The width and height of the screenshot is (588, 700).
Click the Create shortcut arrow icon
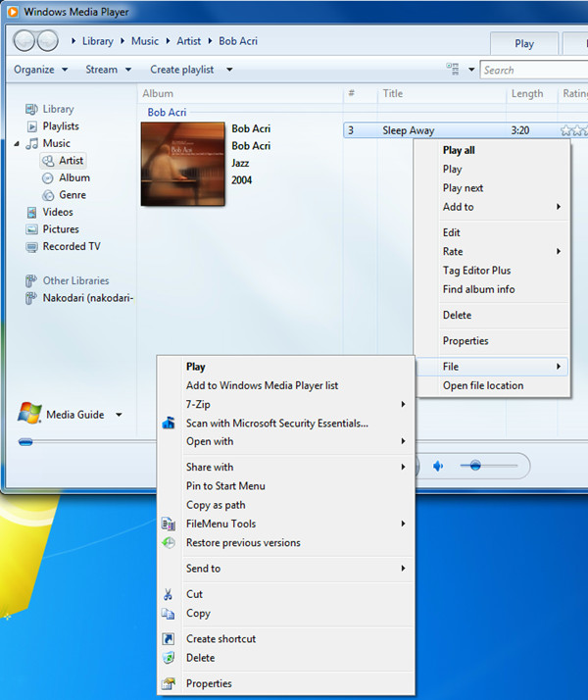point(169,639)
